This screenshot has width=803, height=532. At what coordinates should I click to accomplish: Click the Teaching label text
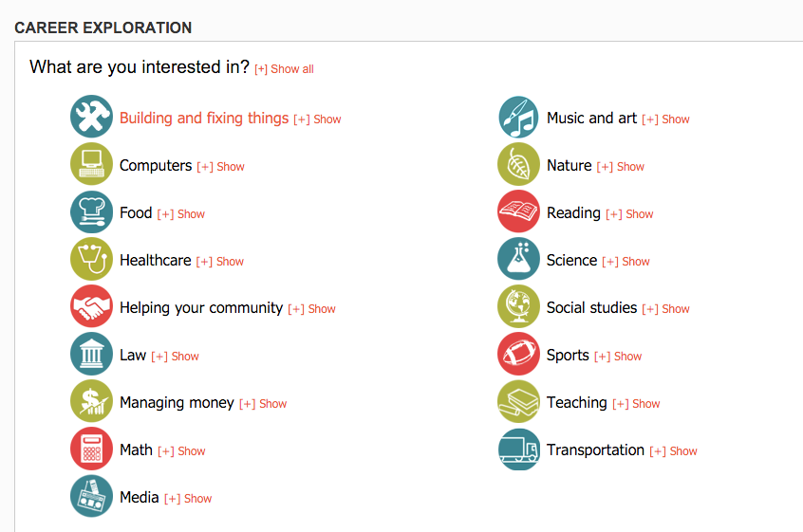point(577,403)
